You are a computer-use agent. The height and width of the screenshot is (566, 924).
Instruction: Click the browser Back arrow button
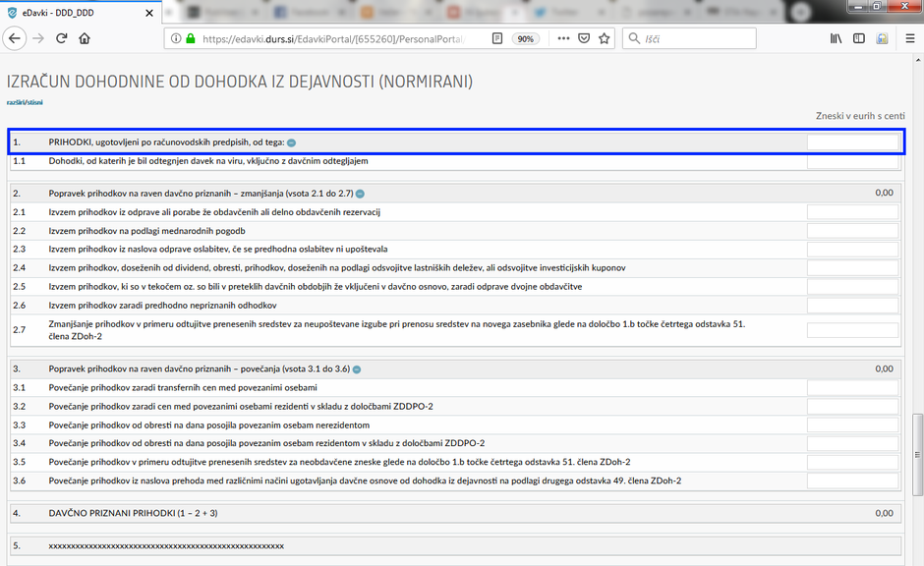pyautogui.click(x=15, y=38)
